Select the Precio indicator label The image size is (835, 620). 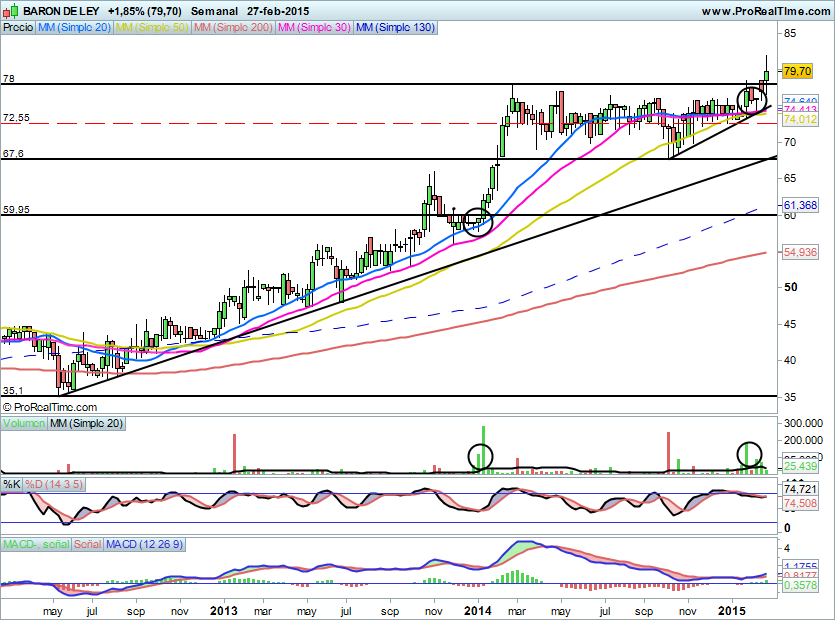pyautogui.click(x=18, y=28)
